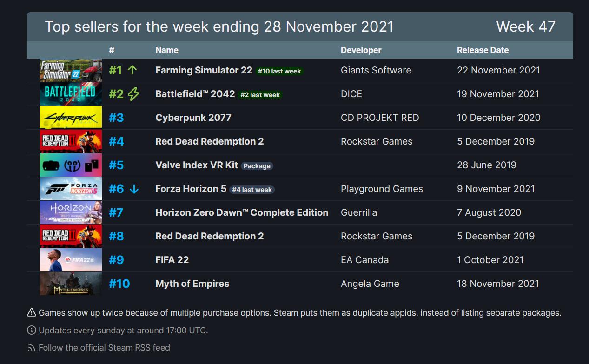Open the Cyberpunk yellow thumbnail

pos(71,118)
